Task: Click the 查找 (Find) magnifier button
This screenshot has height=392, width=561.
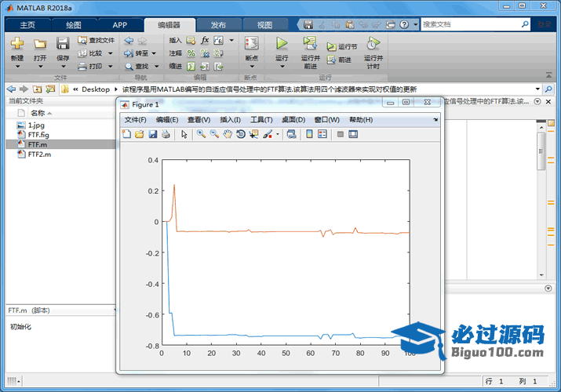Action: point(137,66)
